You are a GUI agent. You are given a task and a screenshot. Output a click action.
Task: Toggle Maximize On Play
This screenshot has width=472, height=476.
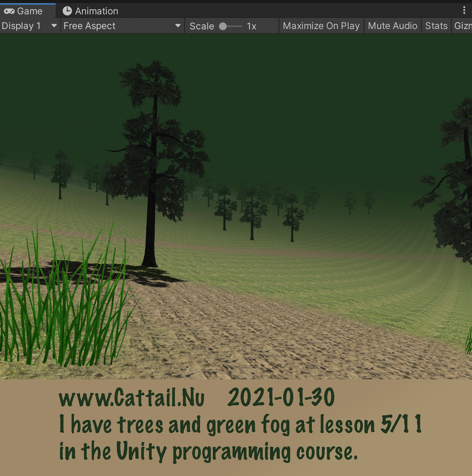coord(321,26)
